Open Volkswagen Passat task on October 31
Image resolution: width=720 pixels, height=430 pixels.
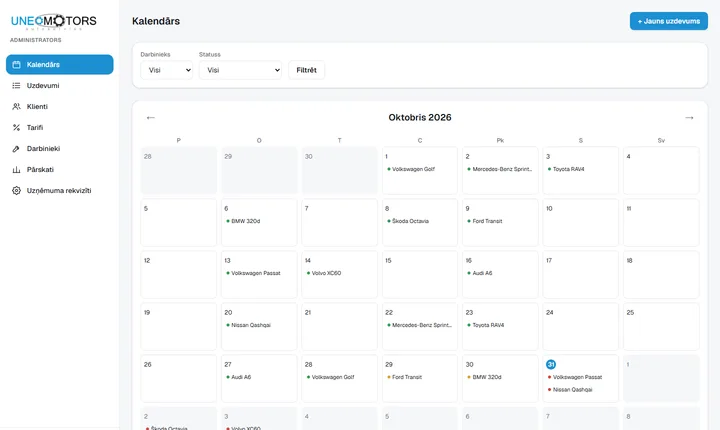575,377
